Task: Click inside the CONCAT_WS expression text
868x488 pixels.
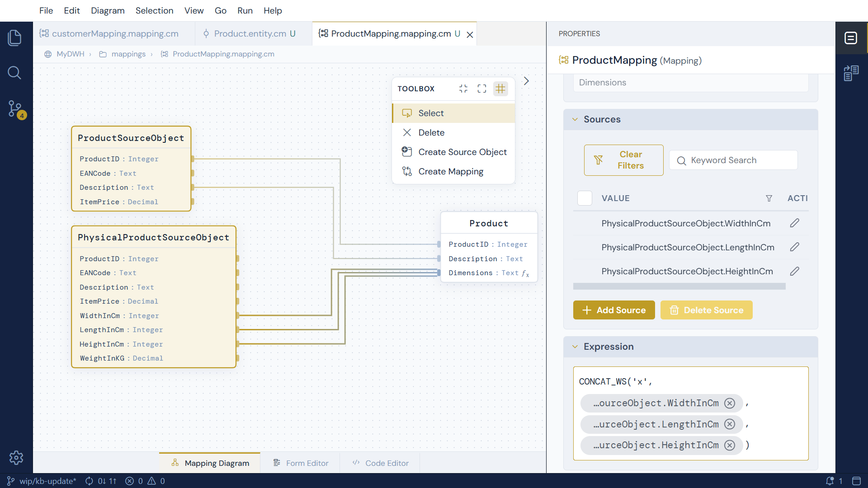Action: [x=615, y=381]
